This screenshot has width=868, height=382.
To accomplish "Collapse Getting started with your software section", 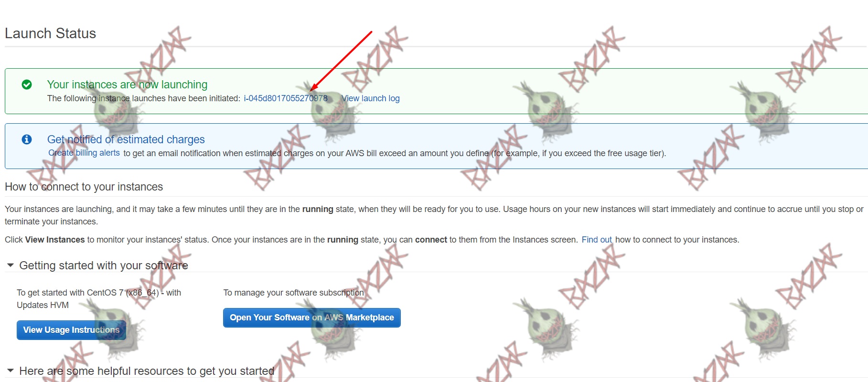I will tap(11, 265).
